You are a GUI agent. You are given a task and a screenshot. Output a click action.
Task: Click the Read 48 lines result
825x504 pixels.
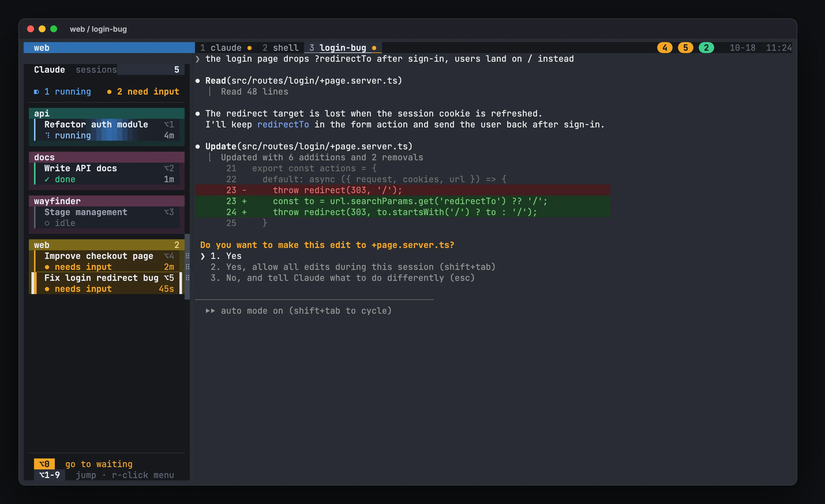point(254,92)
